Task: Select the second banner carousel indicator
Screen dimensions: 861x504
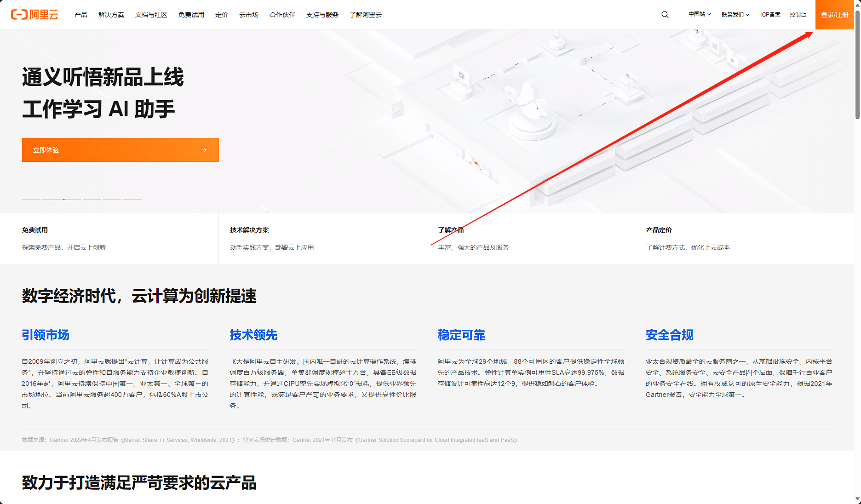Action: tap(52, 199)
